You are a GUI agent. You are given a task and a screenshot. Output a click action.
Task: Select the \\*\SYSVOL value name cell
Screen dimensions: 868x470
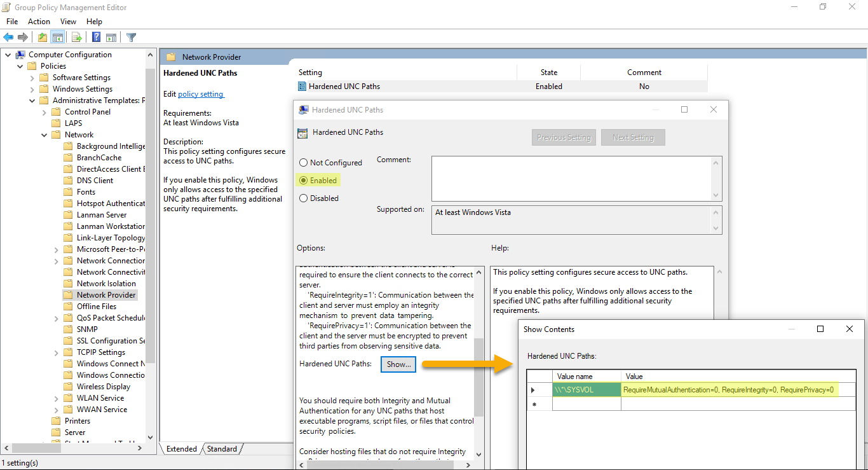click(x=587, y=390)
